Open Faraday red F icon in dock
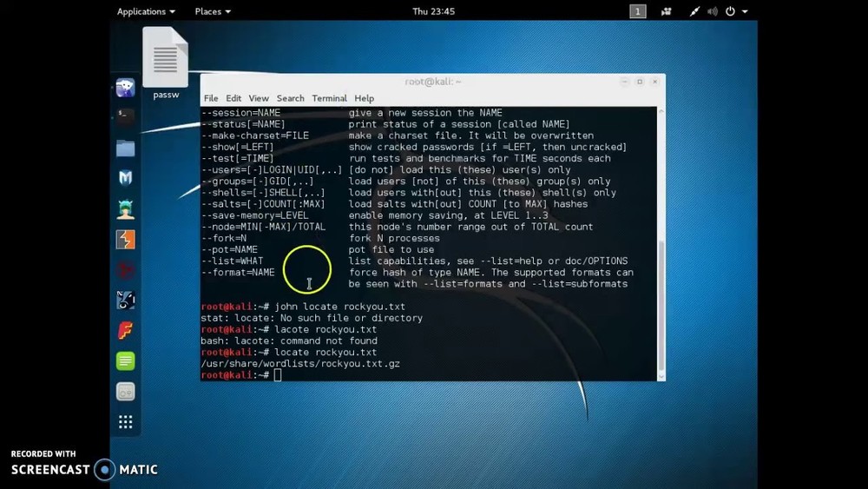The height and width of the screenshot is (489, 868). [126, 331]
